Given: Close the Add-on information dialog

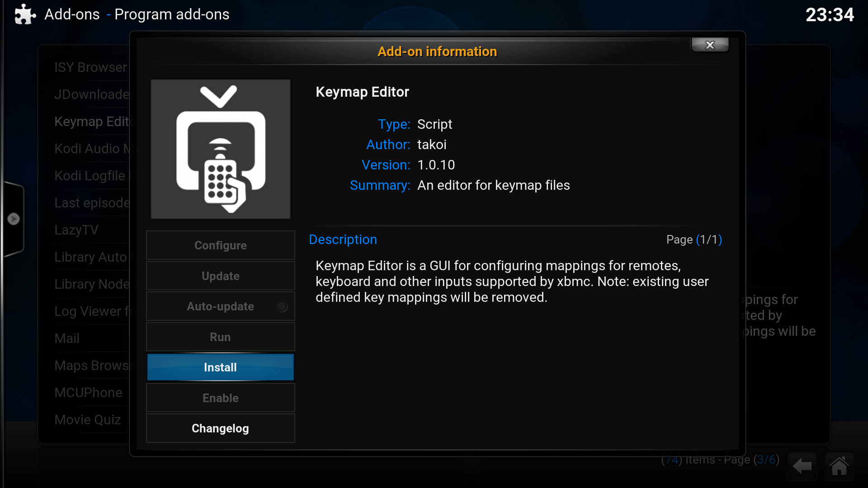Looking at the screenshot, I should pos(710,45).
